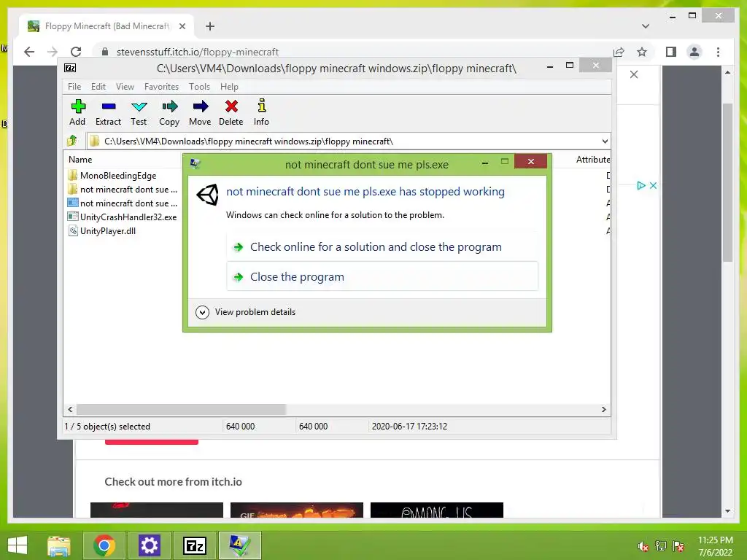The width and height of the screenshot is (747, 560).
Task: Close the crash error dialog
Action: [531, 161]
